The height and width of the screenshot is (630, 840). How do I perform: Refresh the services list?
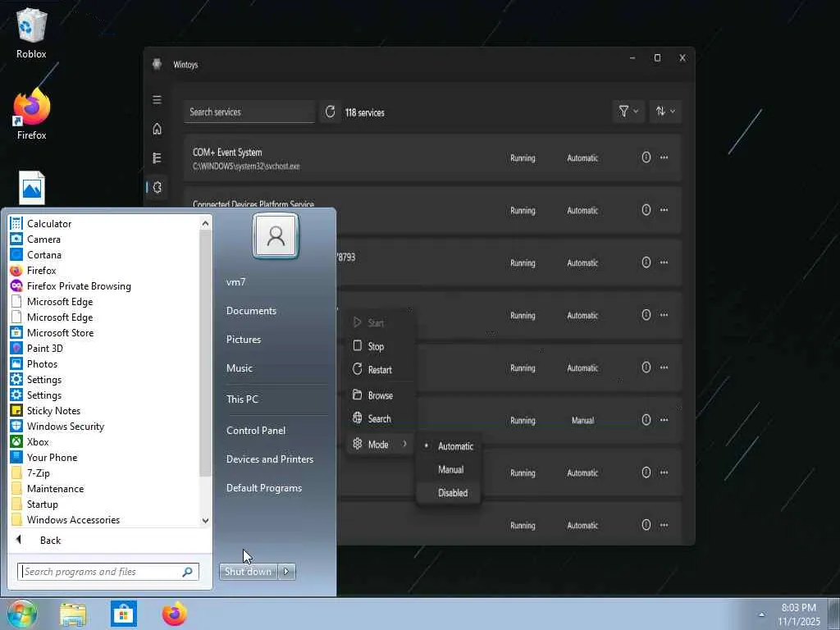[x=330, y=112]
